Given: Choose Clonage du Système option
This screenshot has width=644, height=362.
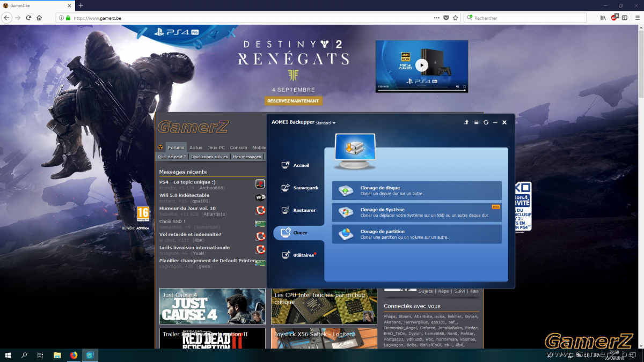Looking at the screenshot, I should click(x=417, y=212).
